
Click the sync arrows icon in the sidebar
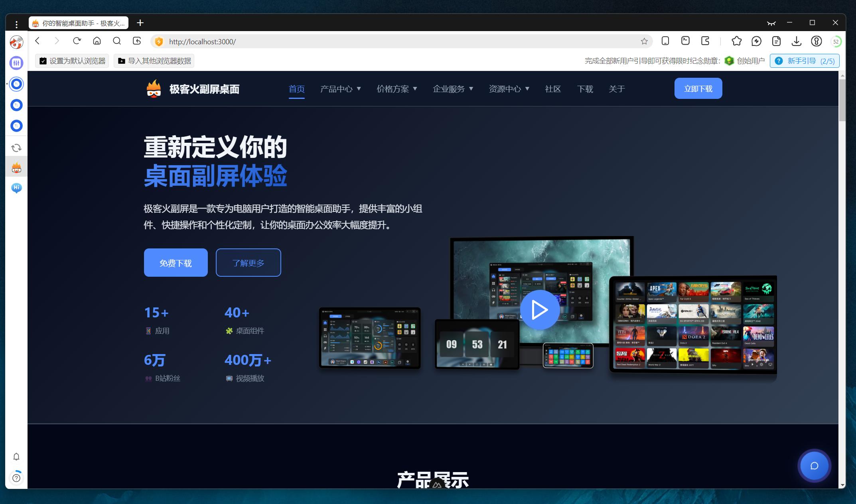click(16, 147)
